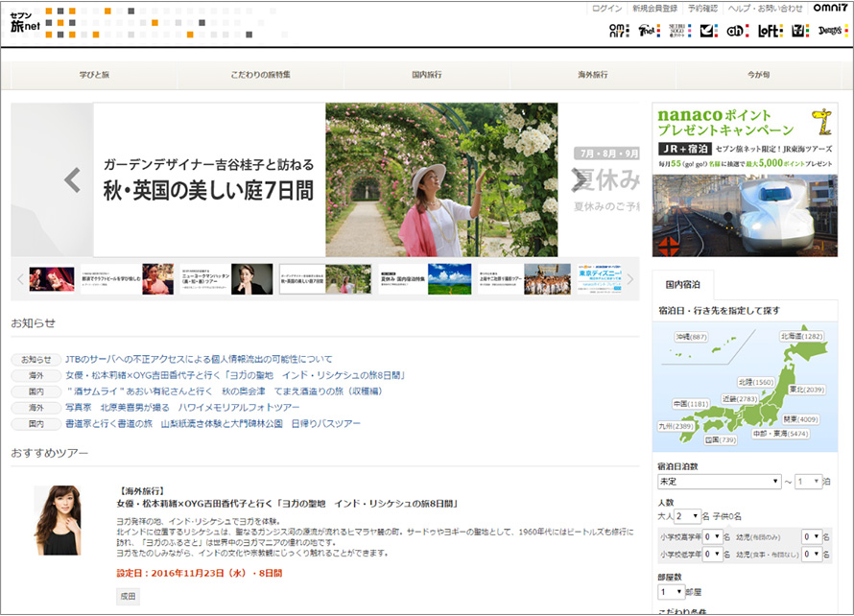Select the first concert thumbnail in the carousel strip

(x=52, y=279)
